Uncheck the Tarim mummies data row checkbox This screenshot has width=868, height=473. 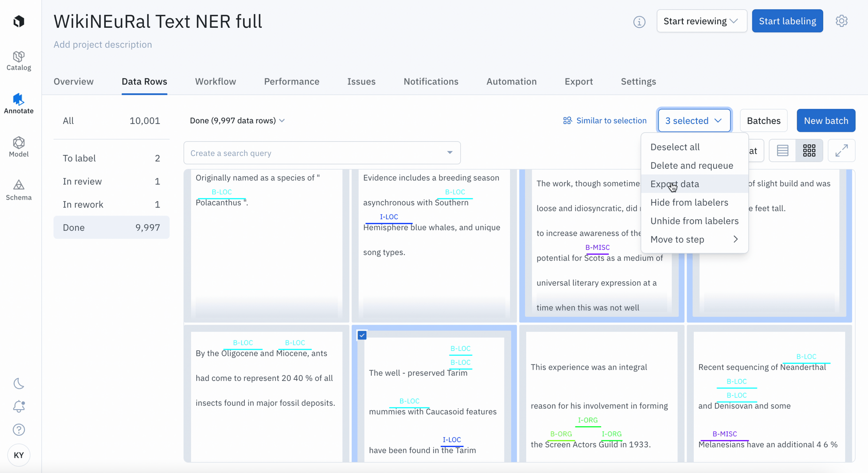(x=362, y=335)
